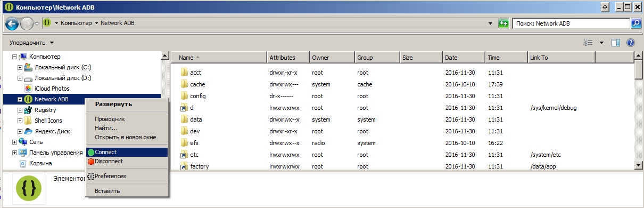The width and height of the screenshot is (644, 208).
Task: Open the view options dropdown arrow
Action: 601,43
